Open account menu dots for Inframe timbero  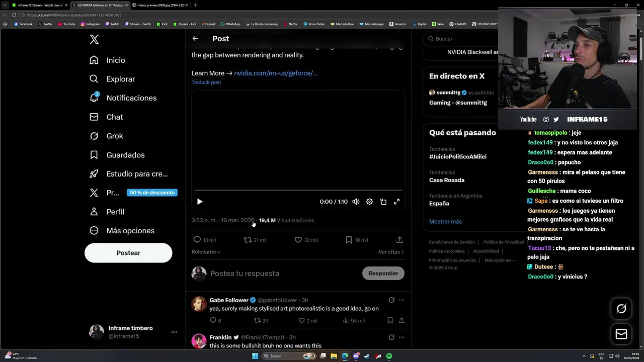tap(174, 332)
